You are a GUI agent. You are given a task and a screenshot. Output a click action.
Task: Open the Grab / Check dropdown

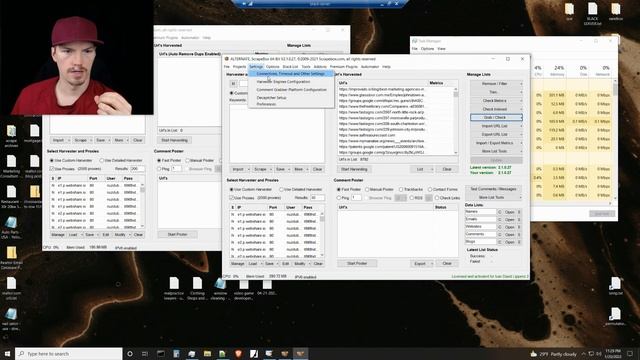click(496, 118)
